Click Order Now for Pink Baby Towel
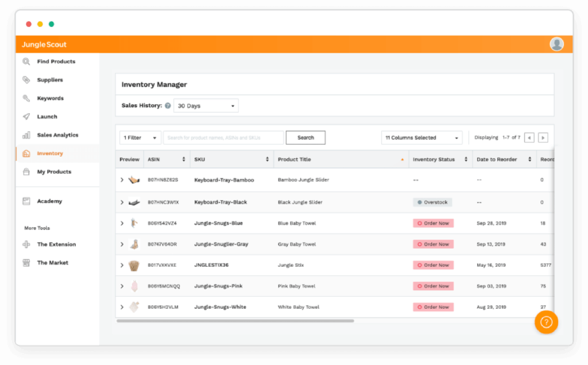 point(434,286)
